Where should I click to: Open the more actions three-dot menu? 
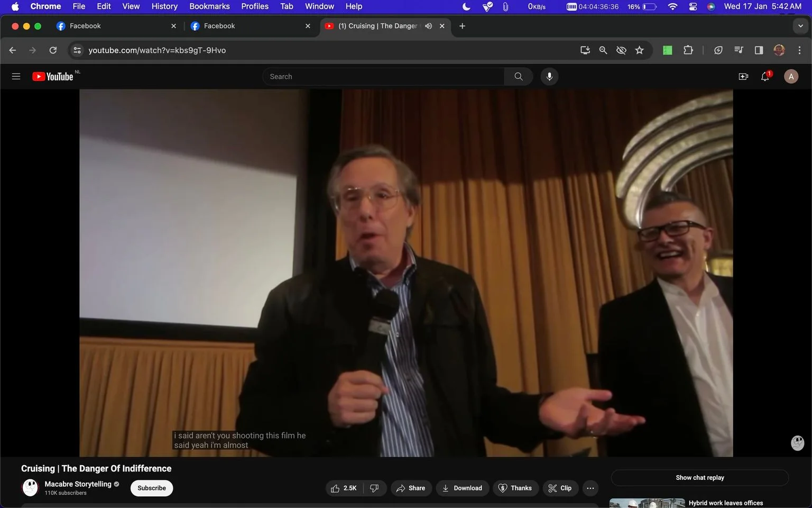click(590, 488)
